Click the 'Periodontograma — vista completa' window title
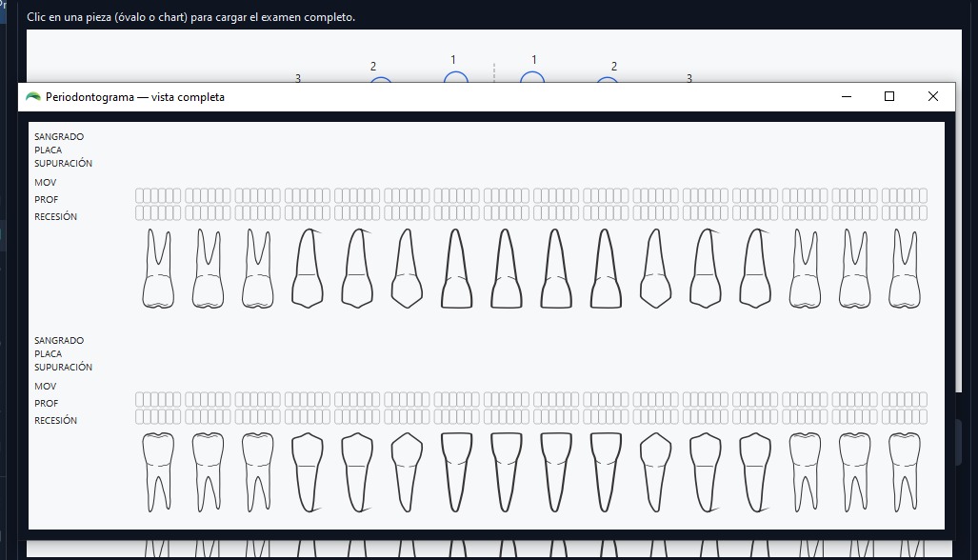Screen dimensions: 978x560 pyautogui.click(x=134, y=96)
